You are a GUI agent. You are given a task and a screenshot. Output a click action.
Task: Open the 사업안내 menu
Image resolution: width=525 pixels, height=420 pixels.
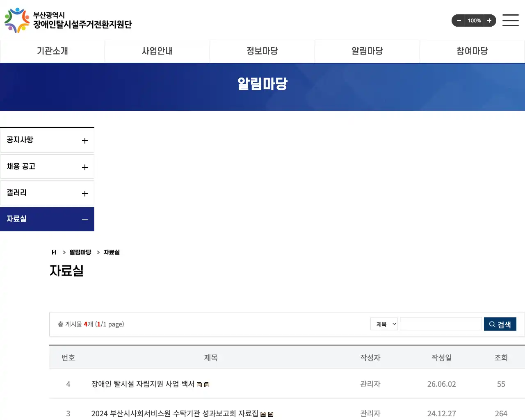157,51
